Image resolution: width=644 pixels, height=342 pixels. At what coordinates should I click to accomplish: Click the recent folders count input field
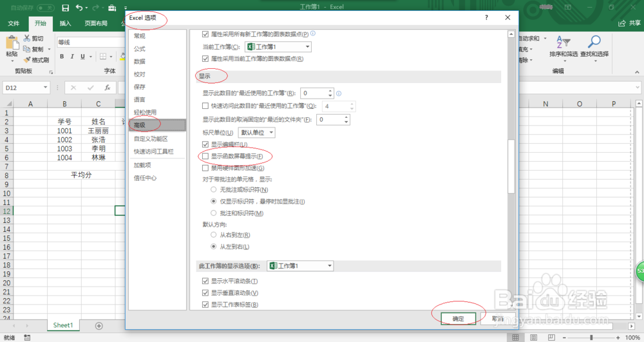point(330,119)
